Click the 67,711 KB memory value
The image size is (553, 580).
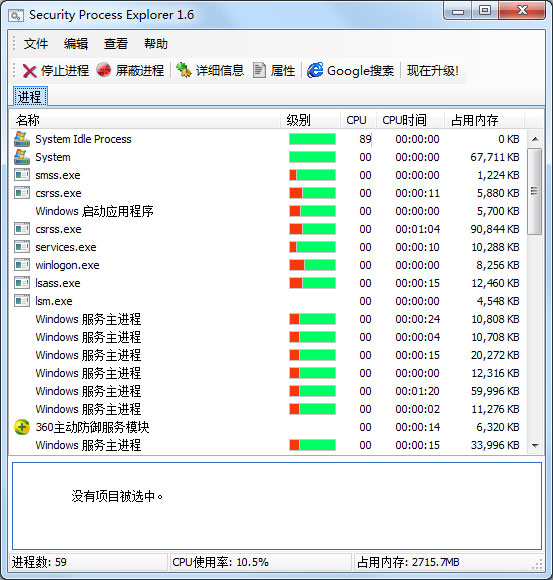pyautogui.click(x=495, y=157)
